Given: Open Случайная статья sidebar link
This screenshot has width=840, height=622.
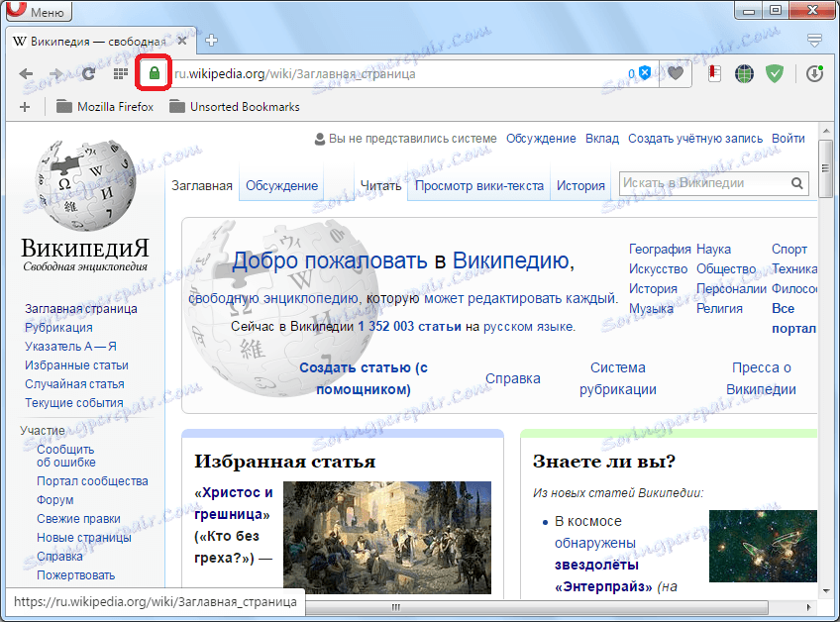Looking at the screenshot, I should click(x=74, y=383).
